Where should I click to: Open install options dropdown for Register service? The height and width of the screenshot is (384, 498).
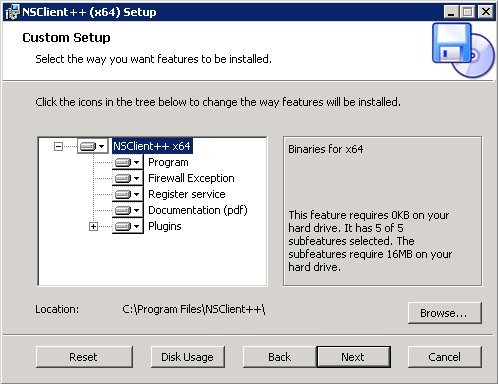coord(128,194)
